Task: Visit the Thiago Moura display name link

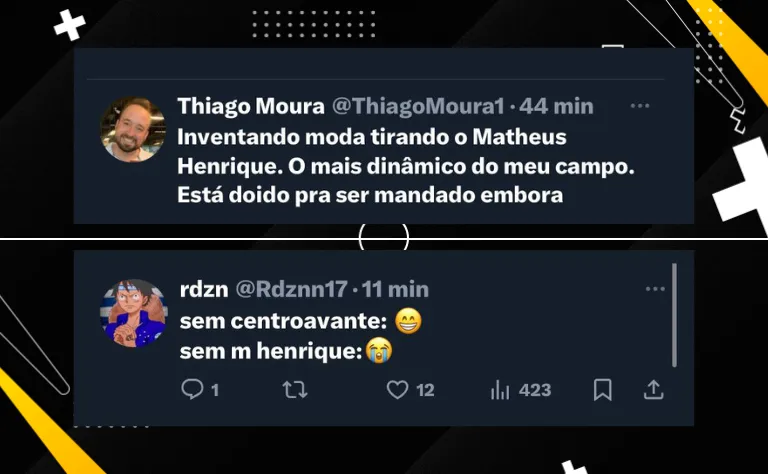Action: coord(251,106)
